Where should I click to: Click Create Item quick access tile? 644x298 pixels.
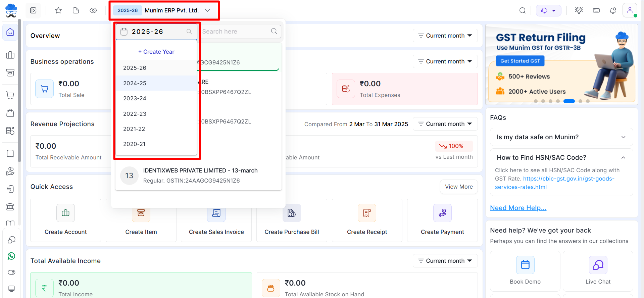[x=141, y=220]
